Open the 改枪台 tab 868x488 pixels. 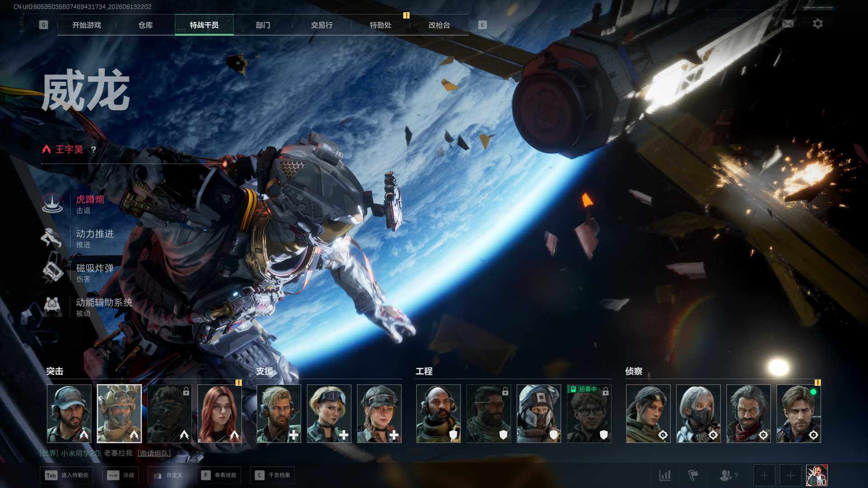click(x=439, y=25)
